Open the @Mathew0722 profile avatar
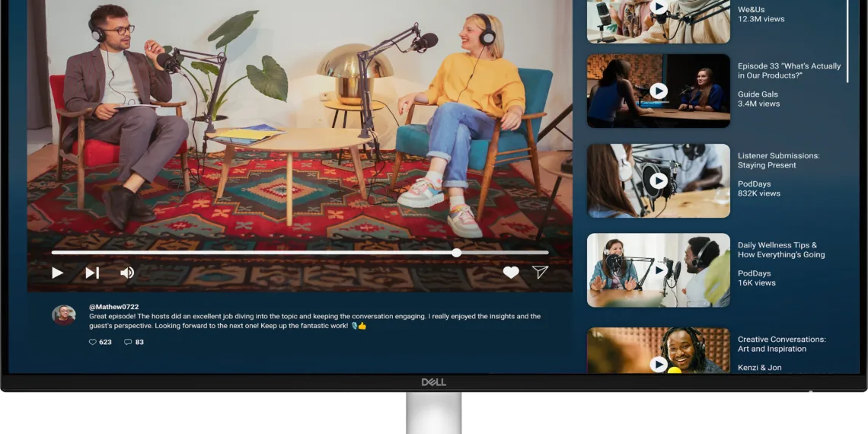 [x=63, y=315]
